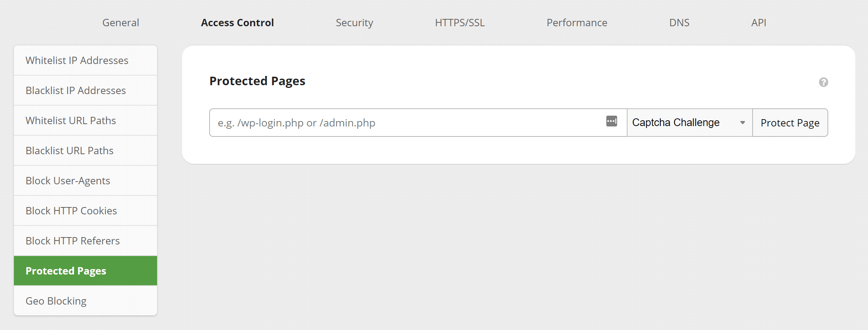Open Blacklist URL Paths section
The width and height of the screenshot is (868, 330).
85,151
